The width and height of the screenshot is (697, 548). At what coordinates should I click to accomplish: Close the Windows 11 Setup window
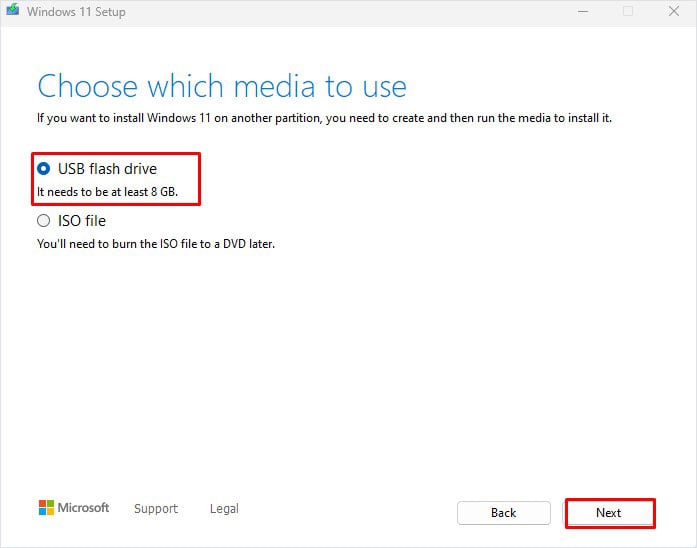coord(674,11)
